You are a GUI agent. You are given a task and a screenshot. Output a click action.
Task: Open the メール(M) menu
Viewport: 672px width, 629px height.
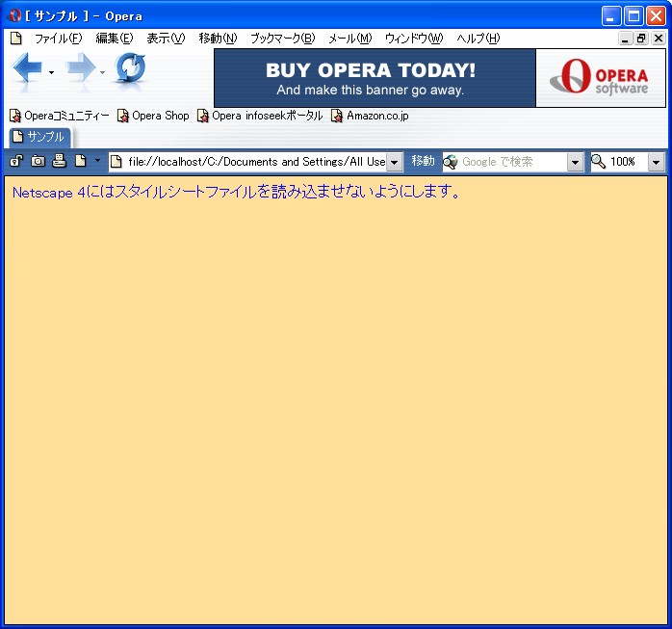coord(349,39)
